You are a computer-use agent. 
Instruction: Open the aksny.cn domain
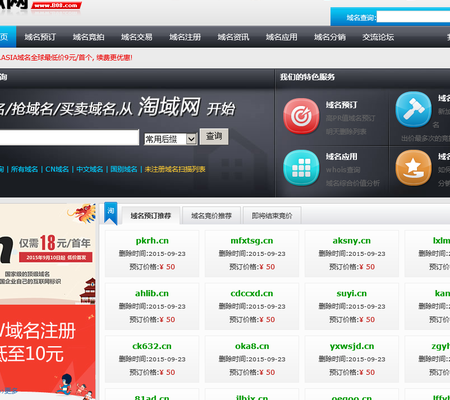352,241
